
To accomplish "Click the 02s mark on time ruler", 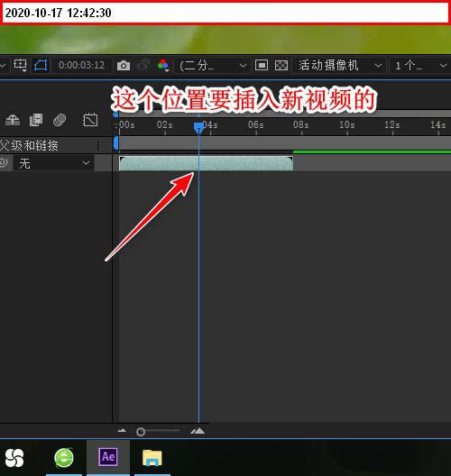I will pyautogui.click(x=164, y=124).
